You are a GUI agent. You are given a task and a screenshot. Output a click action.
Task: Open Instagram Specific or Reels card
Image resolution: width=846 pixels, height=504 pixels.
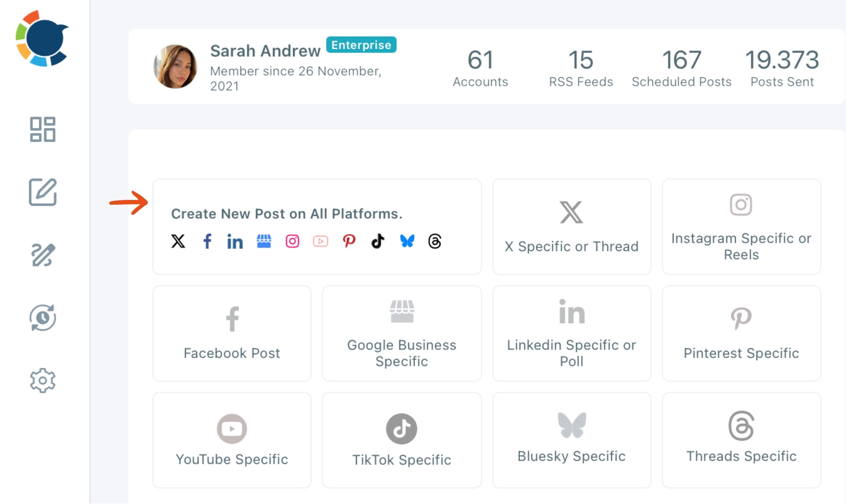click(x=741, y=227)
